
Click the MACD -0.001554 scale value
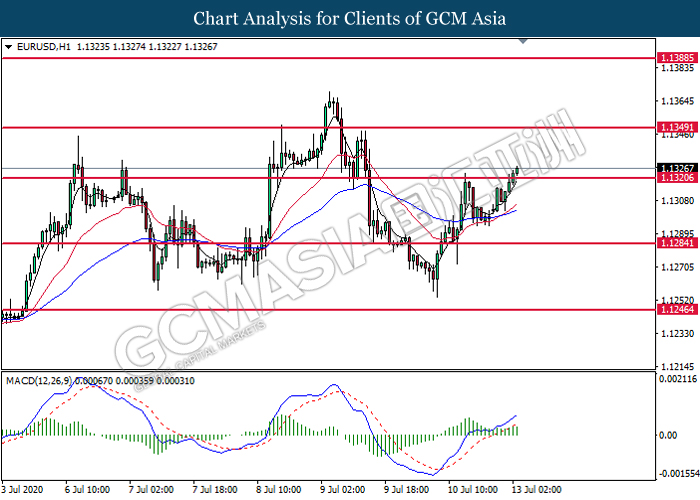point(677,473)
